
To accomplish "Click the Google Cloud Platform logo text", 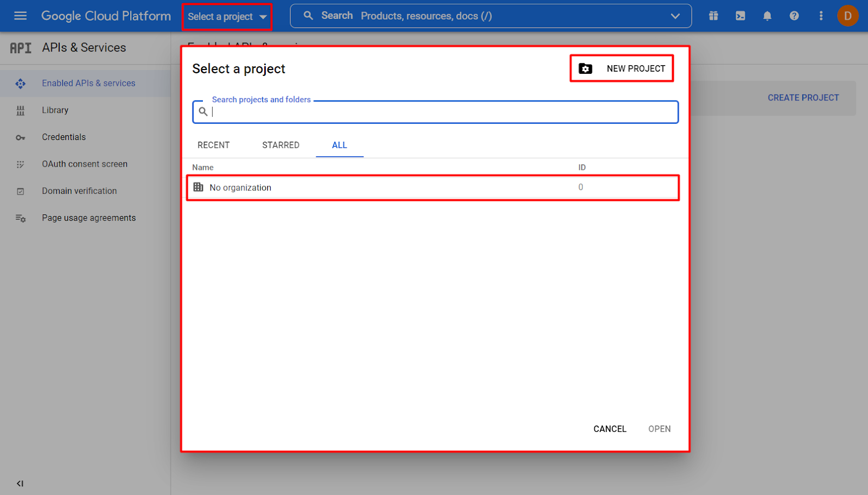I will pos(106,16).
